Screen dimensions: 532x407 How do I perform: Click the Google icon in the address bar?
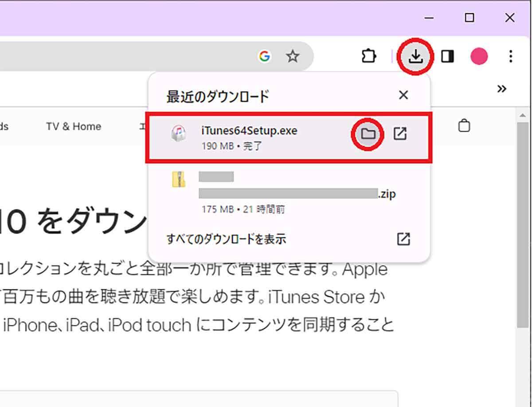[265, 56]
